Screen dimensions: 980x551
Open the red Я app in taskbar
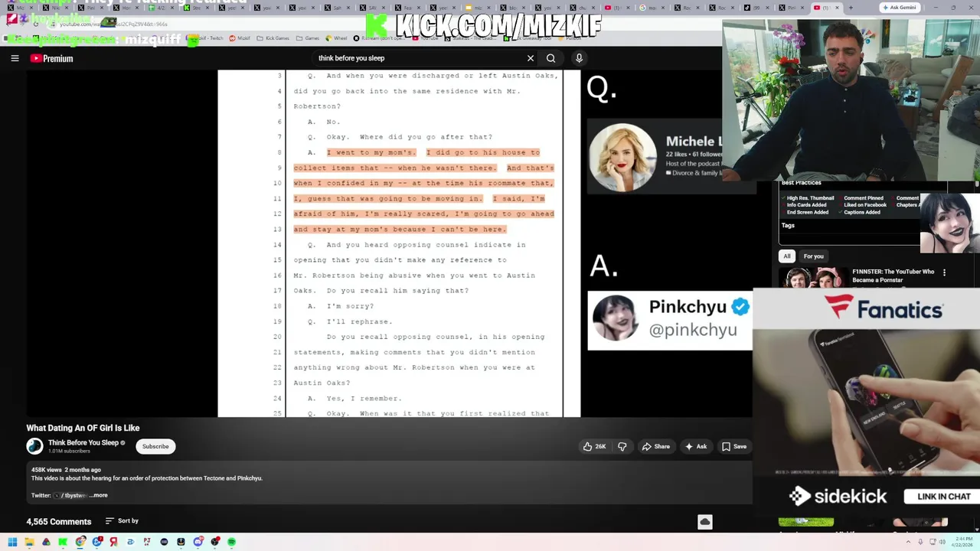pos(113,542)
